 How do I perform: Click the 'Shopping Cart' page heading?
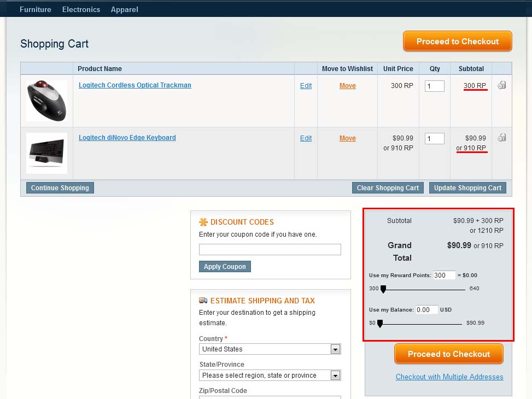coord(54,44)
